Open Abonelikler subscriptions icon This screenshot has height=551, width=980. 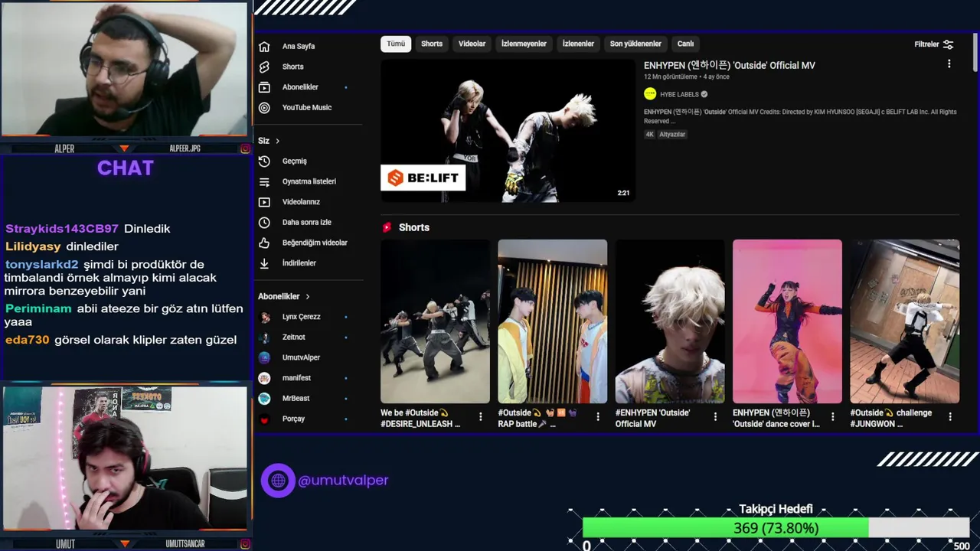click(x=264, y=87)
